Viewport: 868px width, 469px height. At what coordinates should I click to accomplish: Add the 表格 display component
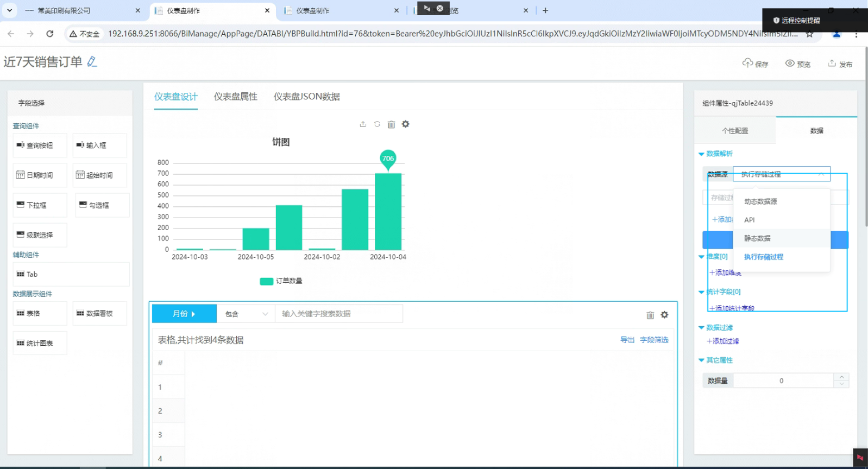[x=40, y=313]
